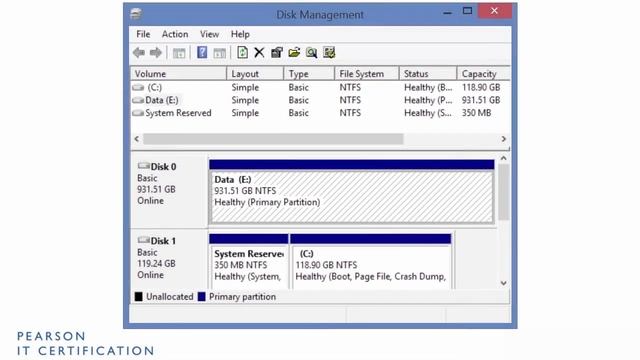640x360 pixels.
Task: Click the Explore magnifier toolbar icon
Action: tap(311, 52)
